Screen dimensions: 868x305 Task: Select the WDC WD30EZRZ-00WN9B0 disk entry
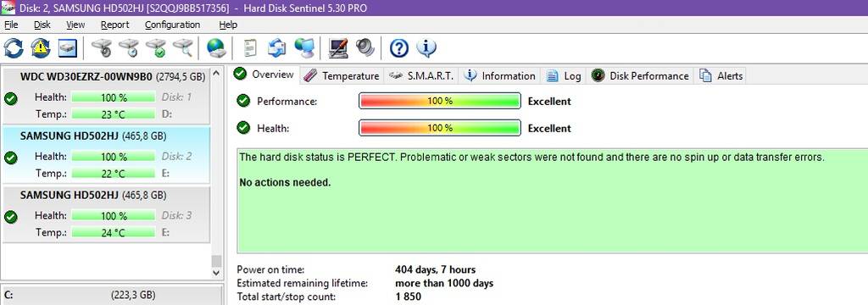[106, 96]
